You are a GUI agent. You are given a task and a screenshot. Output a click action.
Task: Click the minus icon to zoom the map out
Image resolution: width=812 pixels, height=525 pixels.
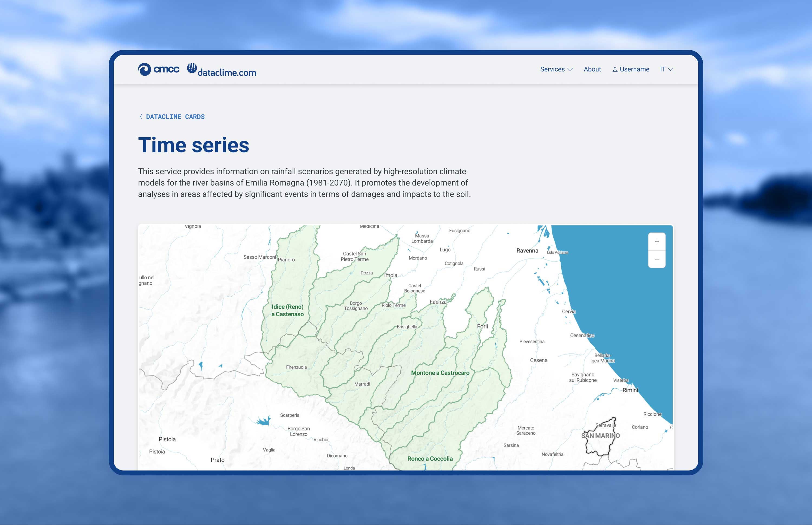657,259
